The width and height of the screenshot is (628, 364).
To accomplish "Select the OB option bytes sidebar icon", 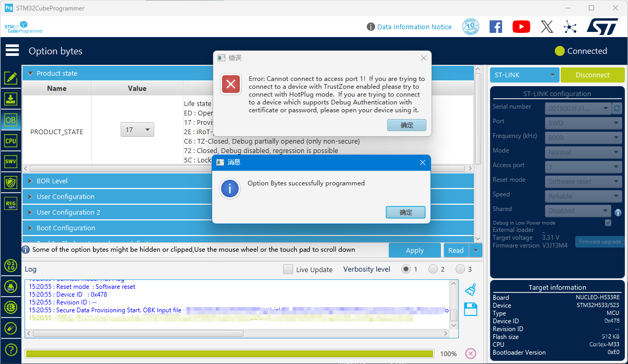I will 11,120.
